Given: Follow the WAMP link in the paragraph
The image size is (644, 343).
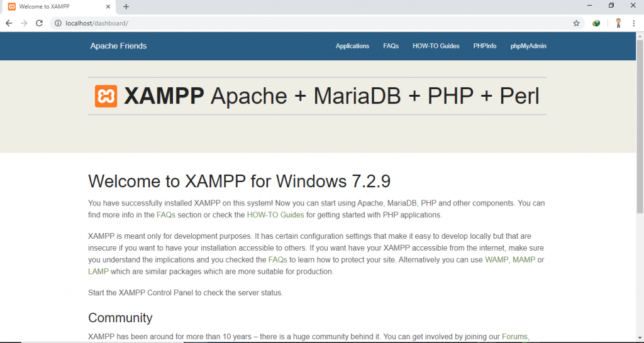Looking at the screenshot, I should tap(497, 259).
